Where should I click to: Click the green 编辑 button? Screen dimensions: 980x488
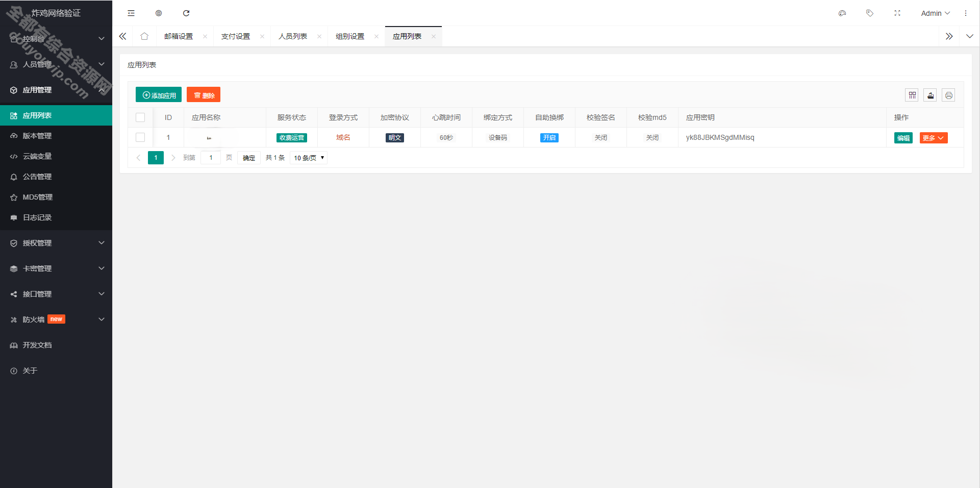pyautogui.click(x=903, y=138)
